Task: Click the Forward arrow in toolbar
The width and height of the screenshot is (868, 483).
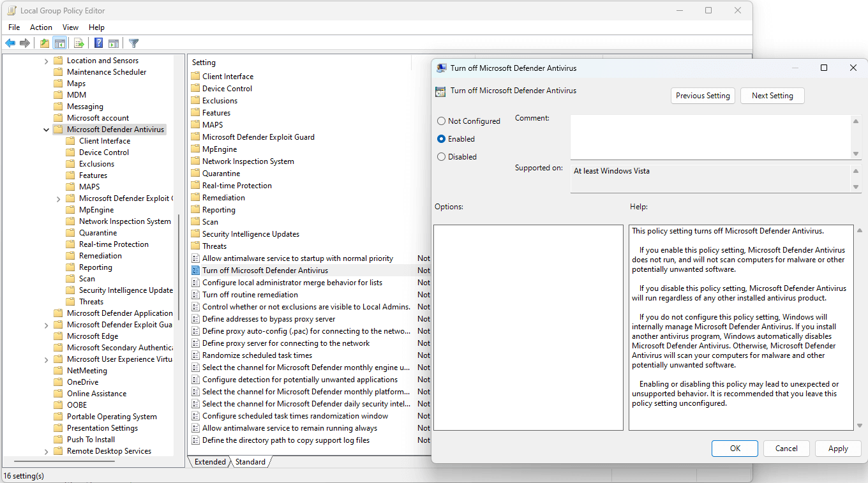Action: click(x=25, y=43)
